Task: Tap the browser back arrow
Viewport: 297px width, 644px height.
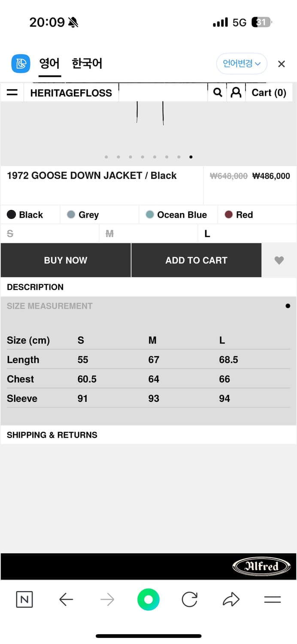Action: point(66,599)
